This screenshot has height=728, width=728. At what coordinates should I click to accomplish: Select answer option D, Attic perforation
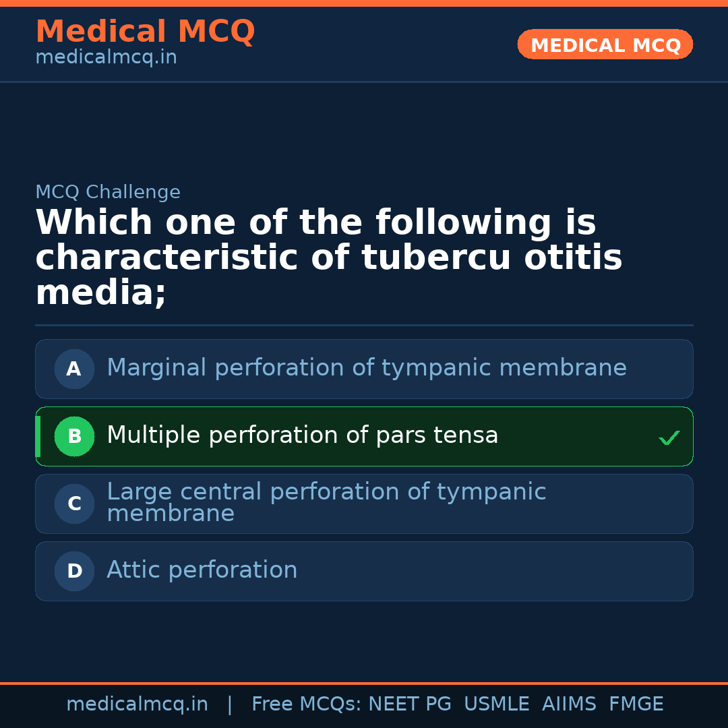pos(364,571)
